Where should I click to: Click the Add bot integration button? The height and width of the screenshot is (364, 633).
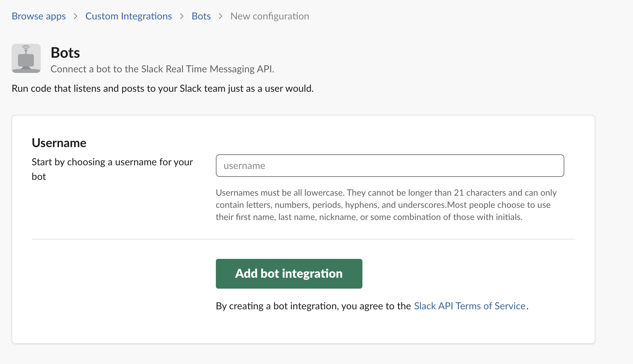click(289, 274)
